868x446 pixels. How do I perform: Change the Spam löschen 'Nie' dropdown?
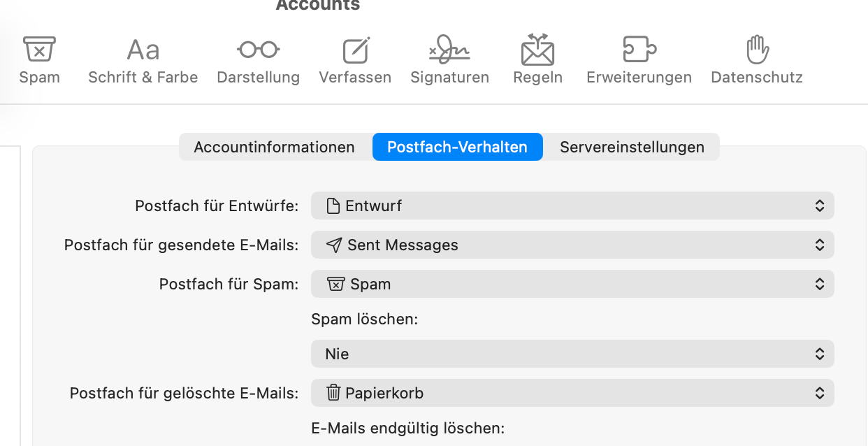coord(572,354)
